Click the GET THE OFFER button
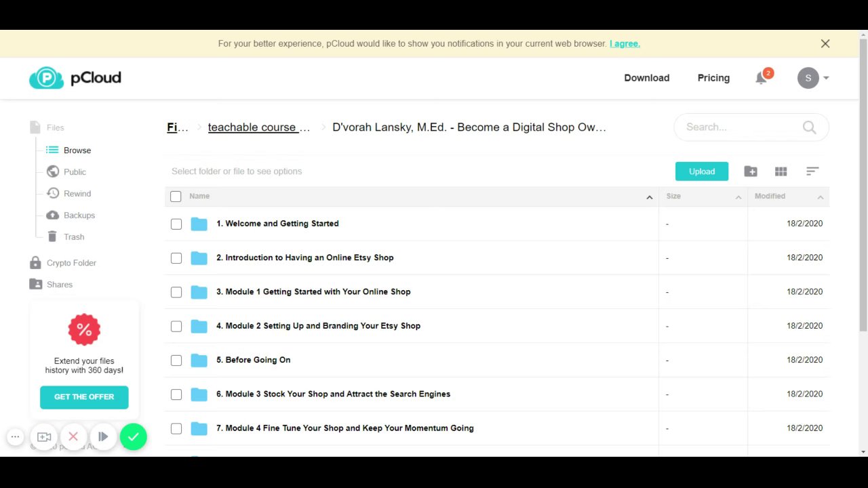This screenshot has width=868, height=488. pos(84,397)
